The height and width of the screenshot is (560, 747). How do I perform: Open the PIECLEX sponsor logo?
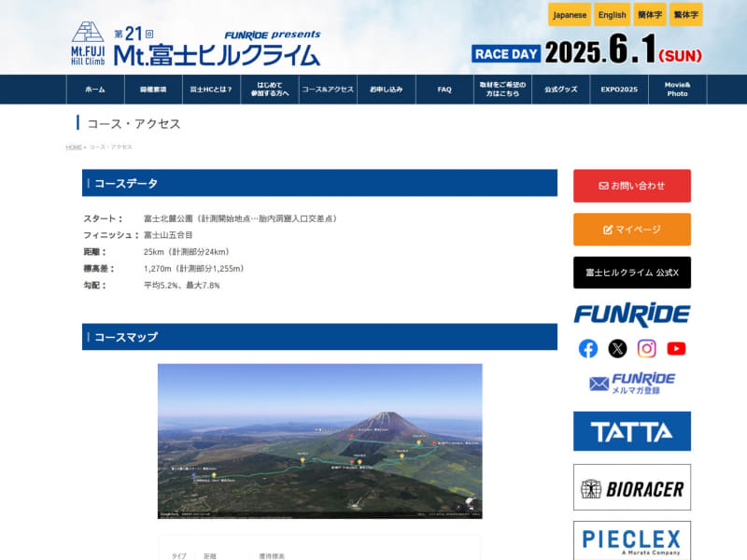coord(632,539)
